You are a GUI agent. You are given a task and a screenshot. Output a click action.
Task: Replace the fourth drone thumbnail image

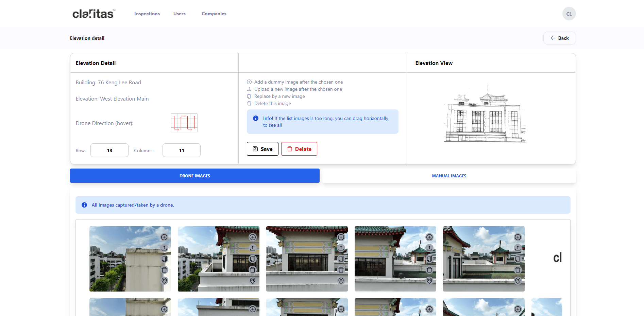coord(429,259)
